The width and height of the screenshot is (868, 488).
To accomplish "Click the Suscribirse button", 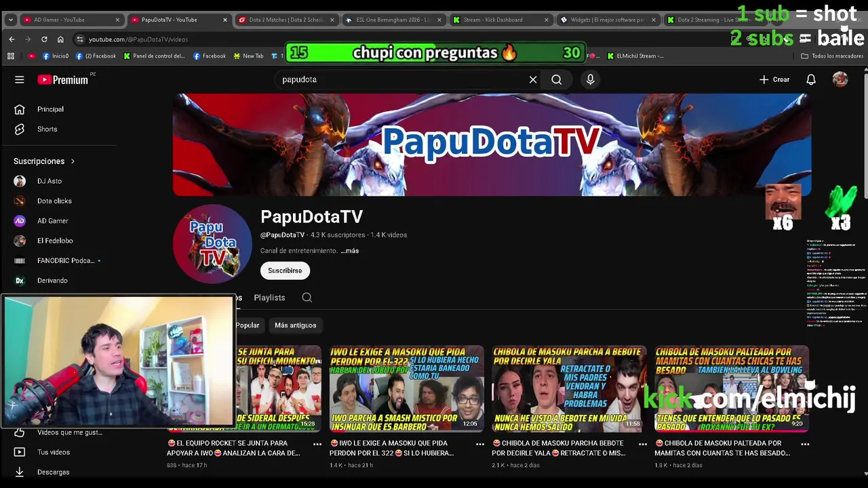I will 285,270.
